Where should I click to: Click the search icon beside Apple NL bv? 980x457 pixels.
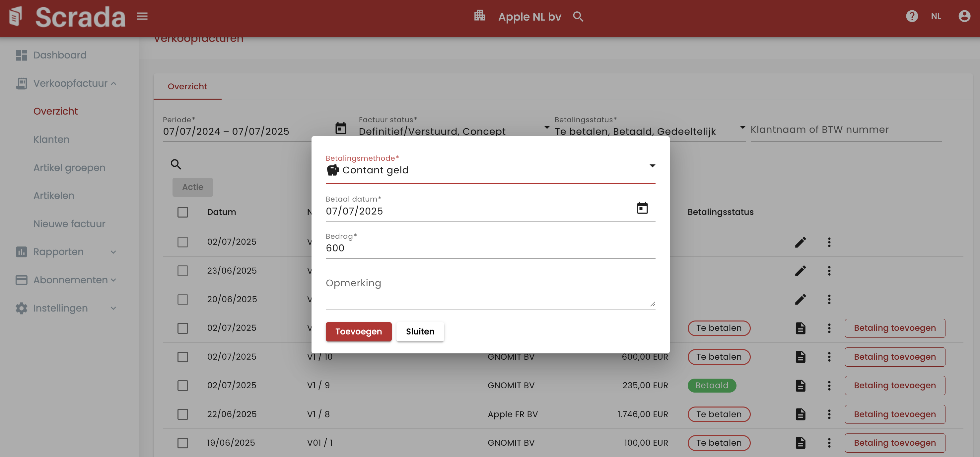(578, 16)
